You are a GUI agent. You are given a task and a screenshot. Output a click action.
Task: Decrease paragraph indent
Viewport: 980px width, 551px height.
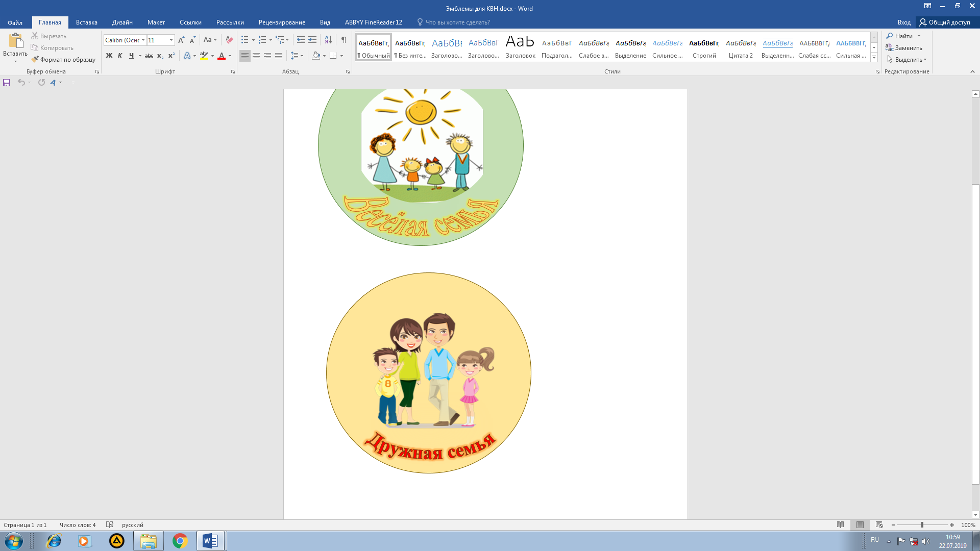click(301, 40)
